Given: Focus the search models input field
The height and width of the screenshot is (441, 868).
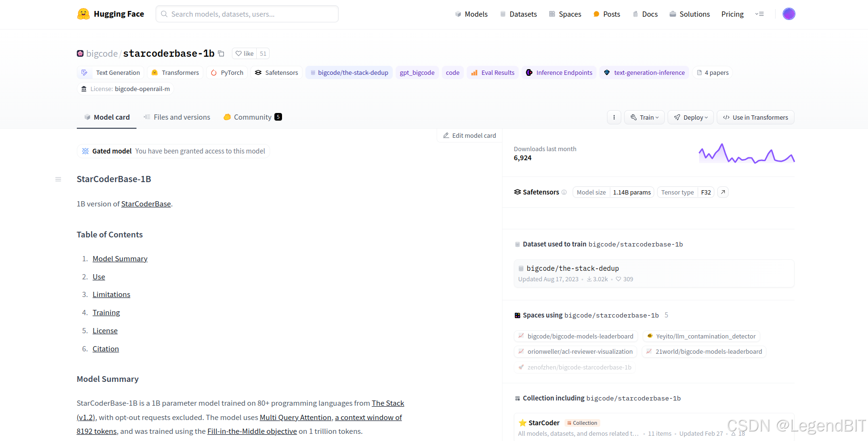Looking at the screenshot, I should pyautogui.click(x=247, y=14).
